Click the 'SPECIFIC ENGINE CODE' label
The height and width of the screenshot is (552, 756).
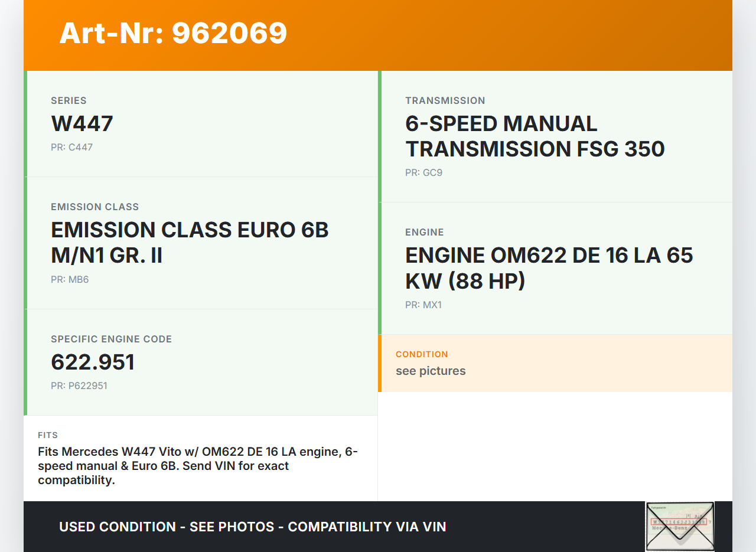pyautogui.click(x=111, y=339)
